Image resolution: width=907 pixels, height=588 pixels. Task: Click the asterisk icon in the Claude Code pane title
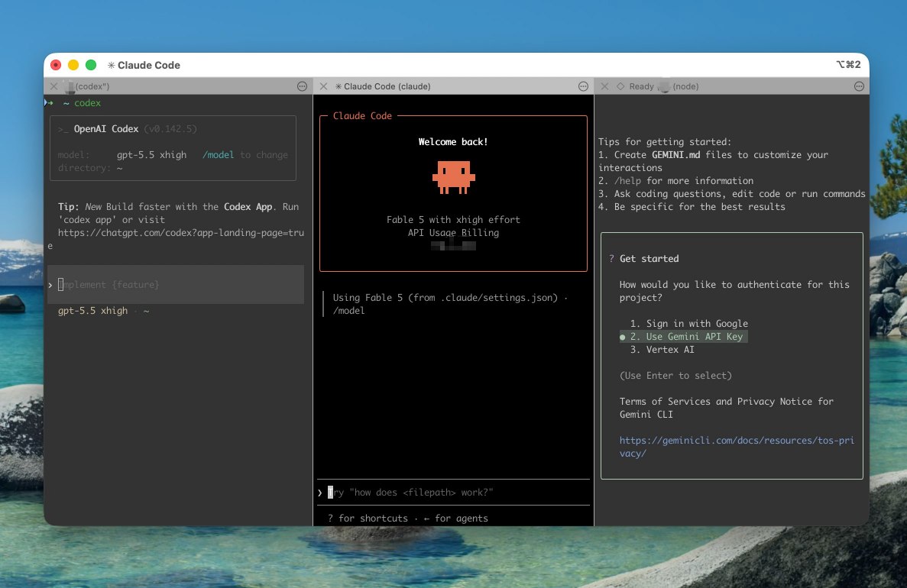pyautogui.click(x=339, y=86)
